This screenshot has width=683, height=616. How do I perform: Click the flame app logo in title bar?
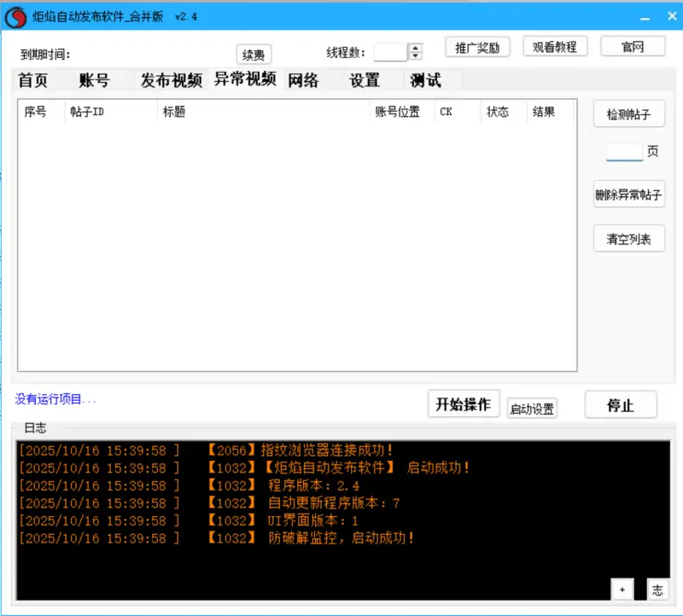coord(15,17)
